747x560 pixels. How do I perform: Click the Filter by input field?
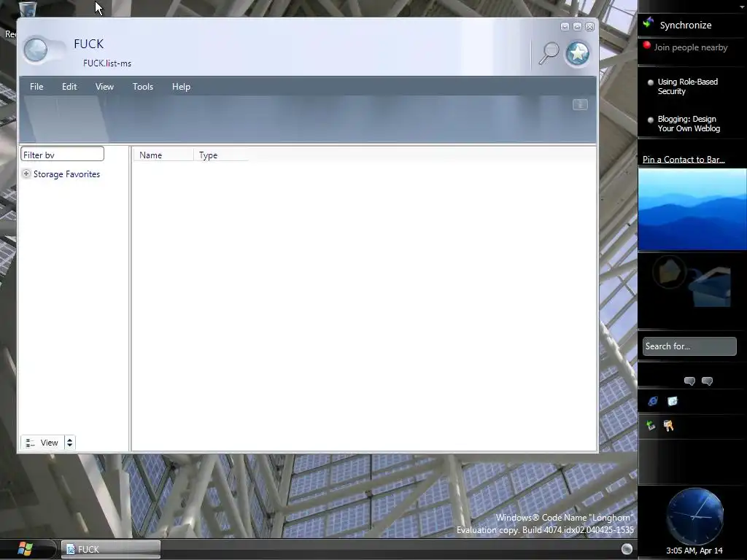(62, 155)
